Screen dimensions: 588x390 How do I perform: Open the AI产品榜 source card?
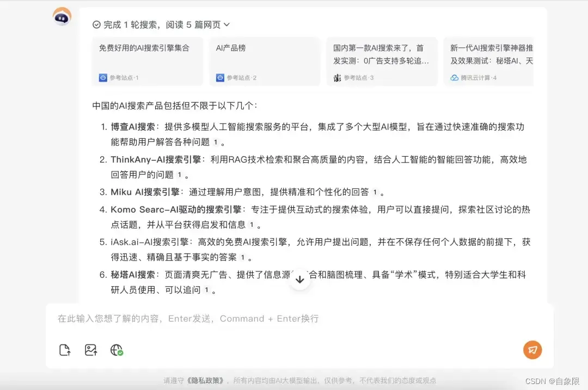[265, 61]
